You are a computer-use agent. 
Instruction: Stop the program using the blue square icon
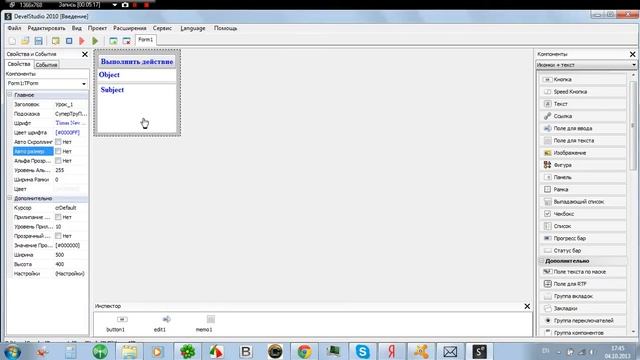coord(69,41)
